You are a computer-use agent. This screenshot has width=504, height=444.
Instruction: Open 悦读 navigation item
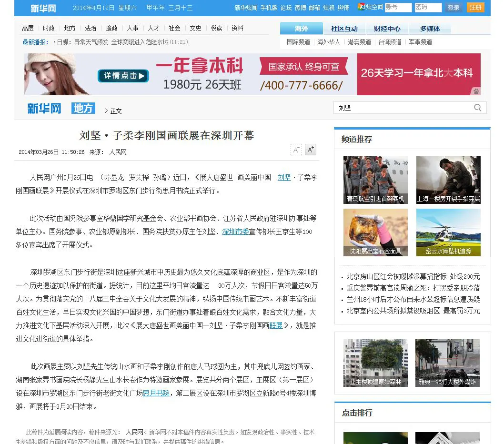point(216,28)
